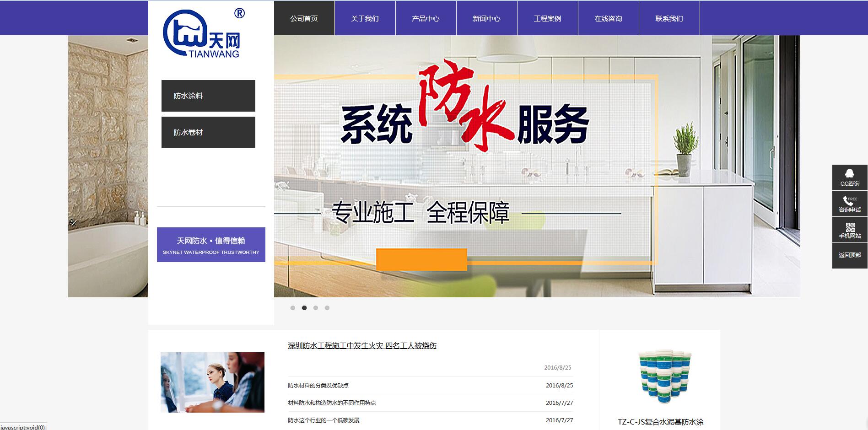The height and width of the screenshot is (430, 868).
Task: Click date 2016/7/27 beside 材料防水 article
Action: tap(559, 403)
